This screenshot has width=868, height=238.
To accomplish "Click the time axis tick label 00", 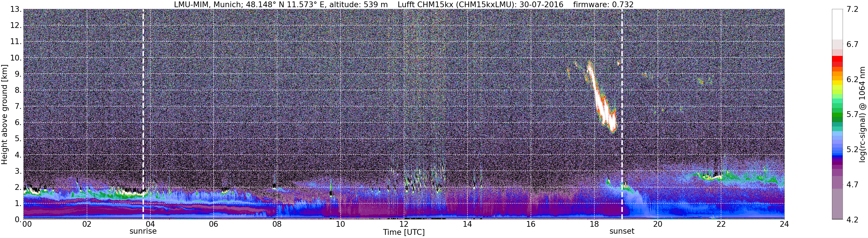I will pyautogui.click(x=27, y=224).
